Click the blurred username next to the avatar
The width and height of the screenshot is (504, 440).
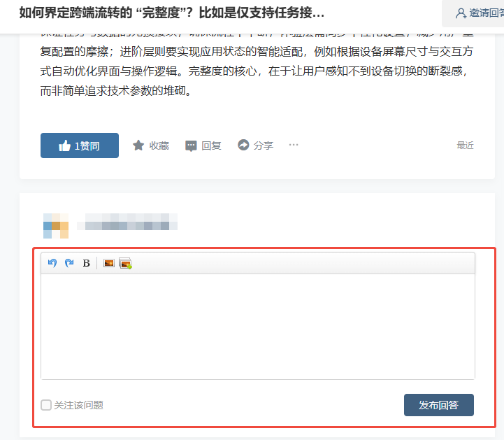pyautogui.click(x=127, y=222)
